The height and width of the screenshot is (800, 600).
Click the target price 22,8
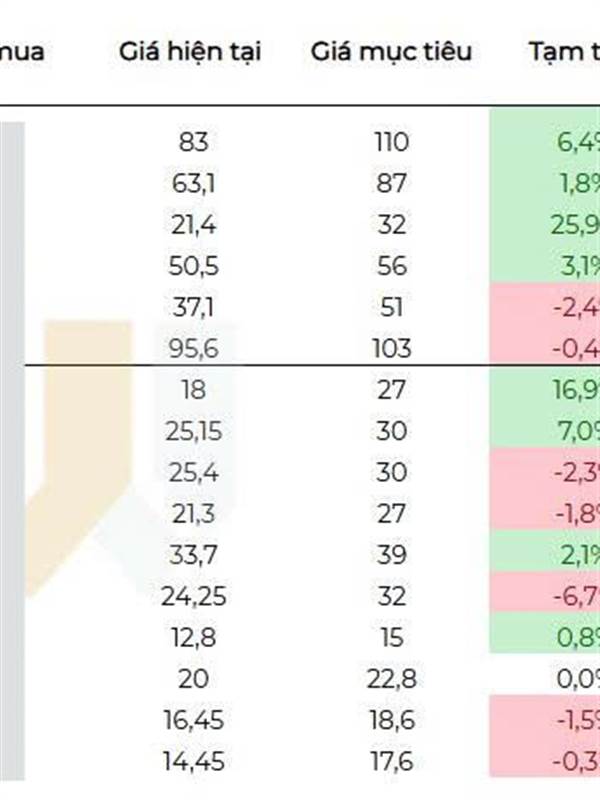(392, 679)
